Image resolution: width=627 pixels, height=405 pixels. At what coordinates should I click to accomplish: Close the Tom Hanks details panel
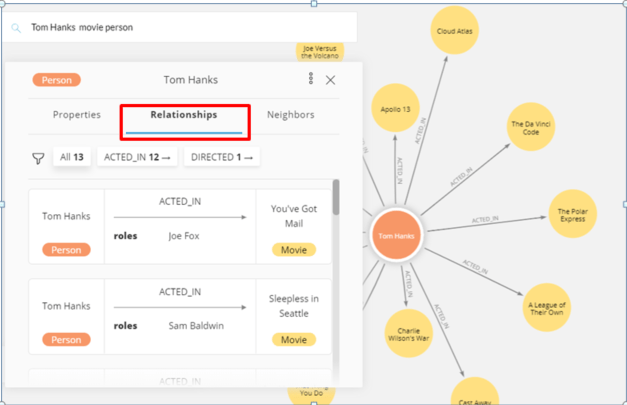point(330,80)
